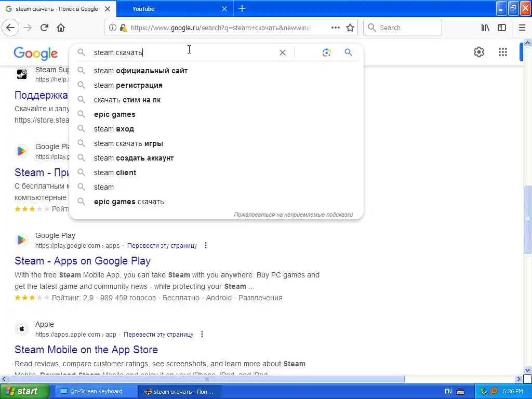Click the Google Play favicon of Apps result

pyautogui.click(x=21, y=240)
